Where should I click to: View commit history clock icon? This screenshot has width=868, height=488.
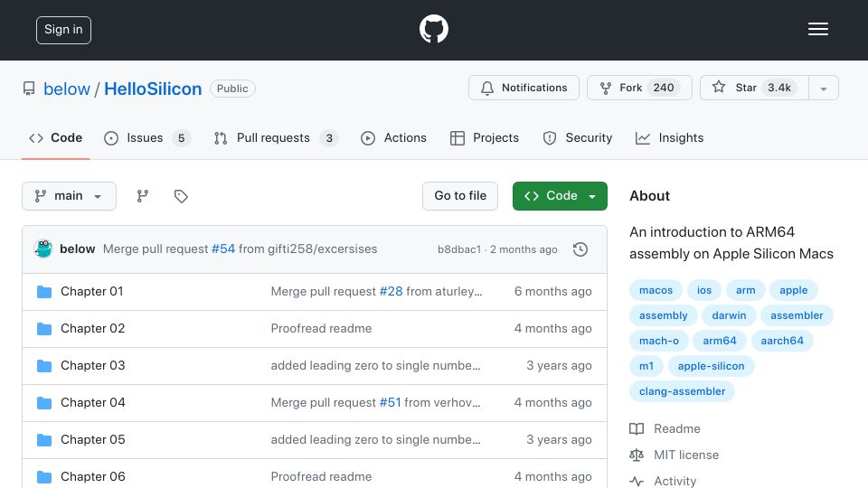pos(580,249)
